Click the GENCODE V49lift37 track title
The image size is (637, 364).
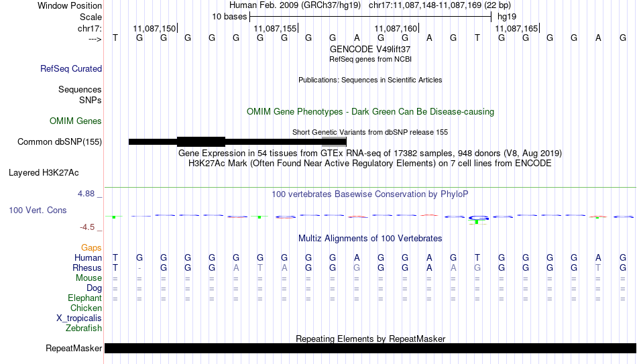coord(370,49)
